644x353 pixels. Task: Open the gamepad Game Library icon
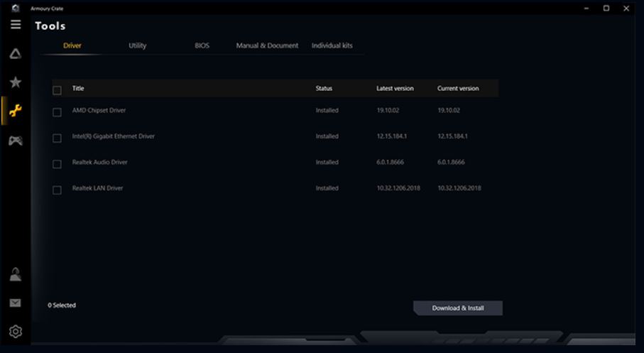pyautogui.click(x=15, y=141)
